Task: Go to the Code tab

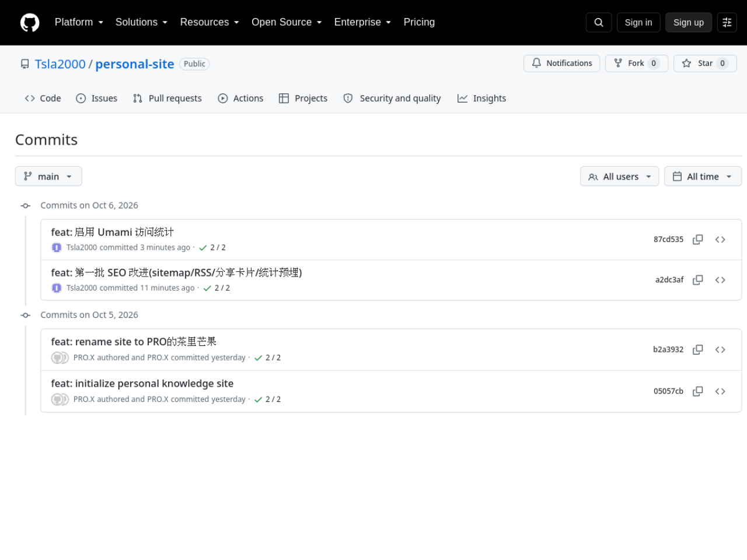Action: point(43,99)
